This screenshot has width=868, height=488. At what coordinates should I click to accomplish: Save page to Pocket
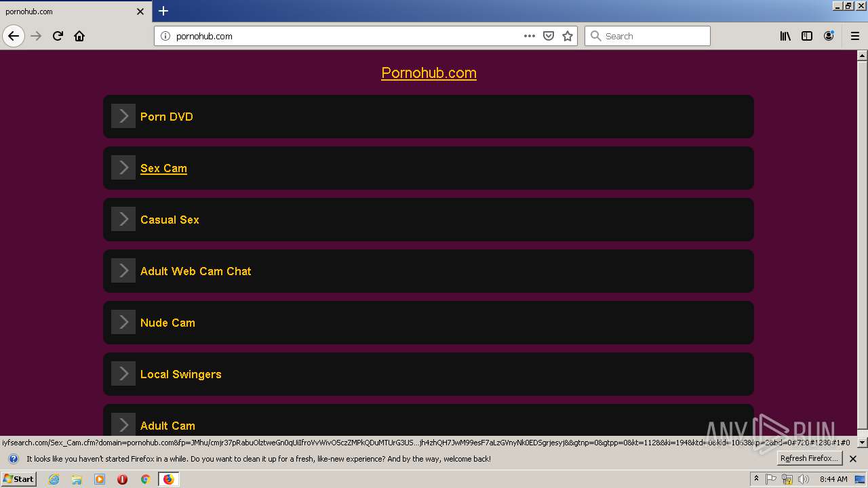pyautogui.click(x=549, y=36)
